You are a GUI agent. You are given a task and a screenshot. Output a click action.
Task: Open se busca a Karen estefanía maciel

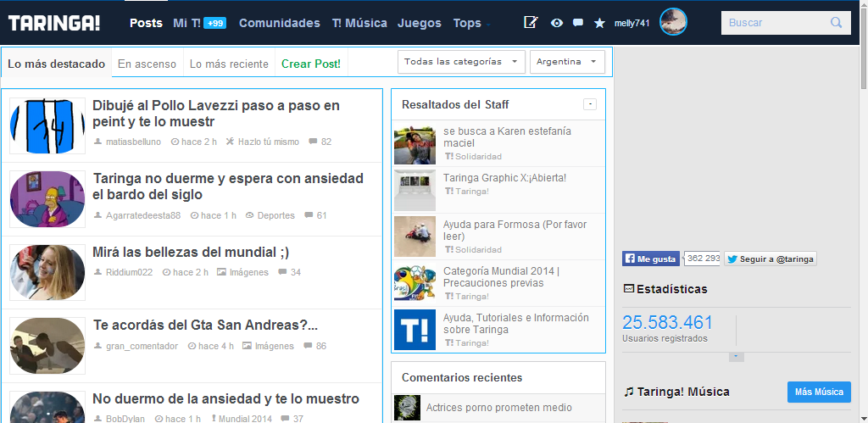(x=507, y=137)
